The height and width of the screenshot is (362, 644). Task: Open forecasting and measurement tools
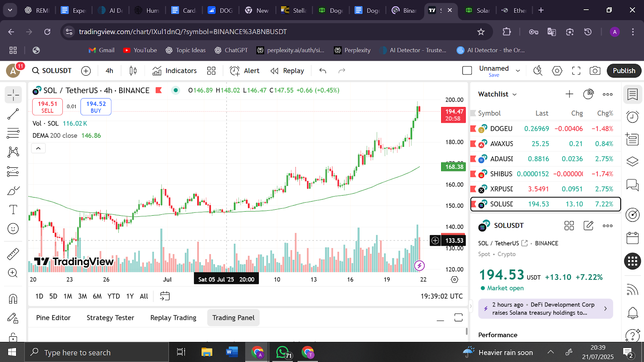tap(13, 171)
